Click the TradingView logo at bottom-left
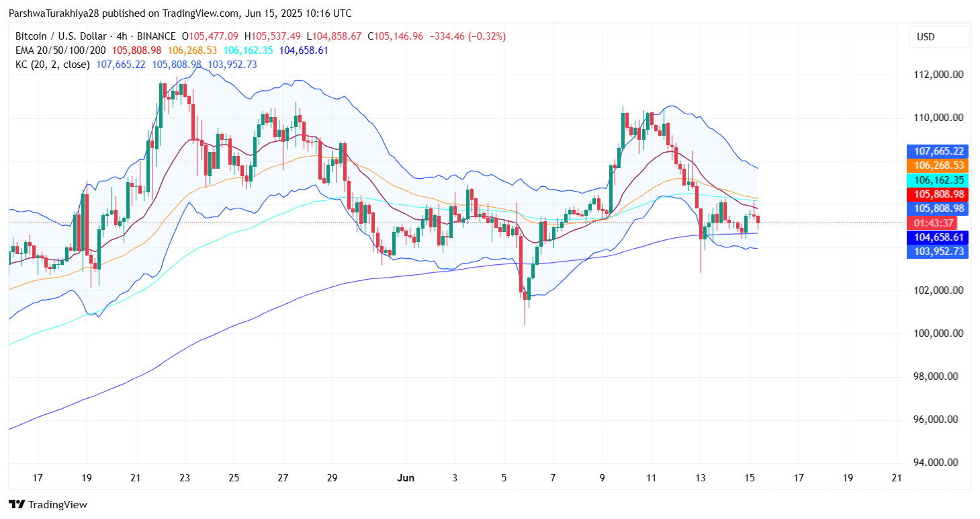Screen dimensions: 980x519 pos(48,504)
